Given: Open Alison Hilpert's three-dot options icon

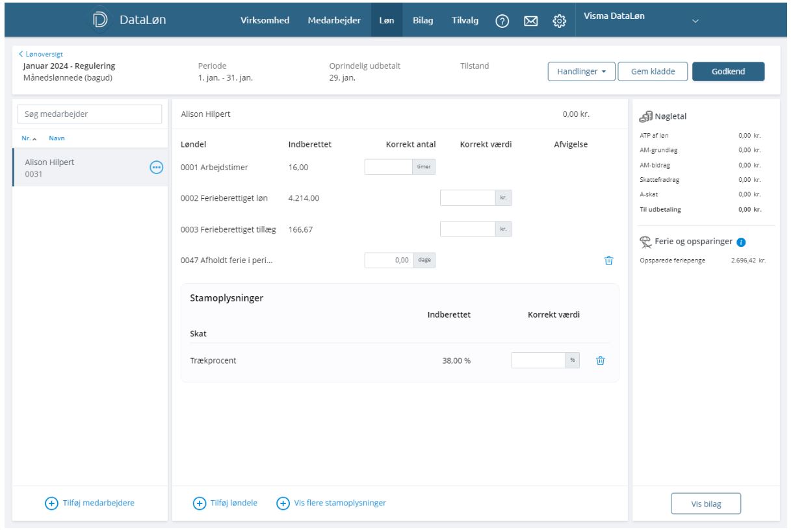Looking at the screenshot, I should [156, 167].
